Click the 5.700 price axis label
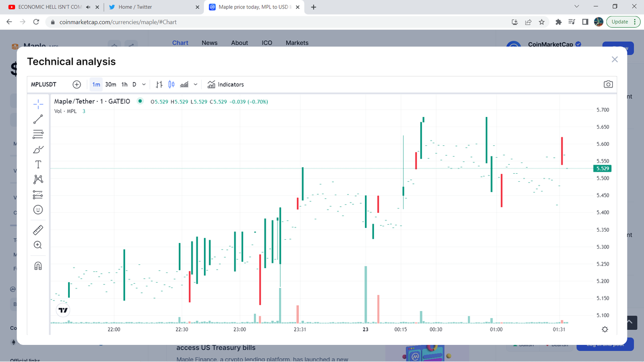644x362 pixels. tap(603, 110)
